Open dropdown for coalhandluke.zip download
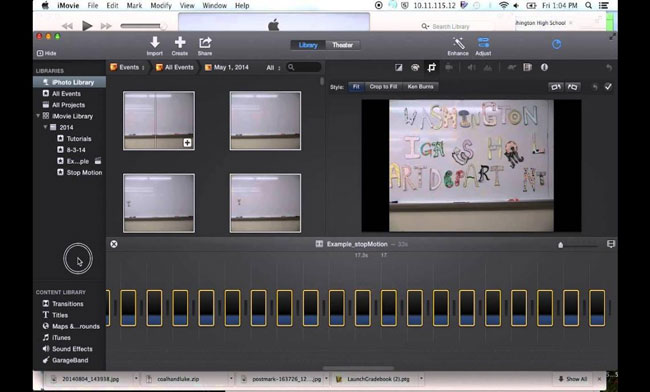This screenshot has height=392, width=650. (x=231, y=379)
